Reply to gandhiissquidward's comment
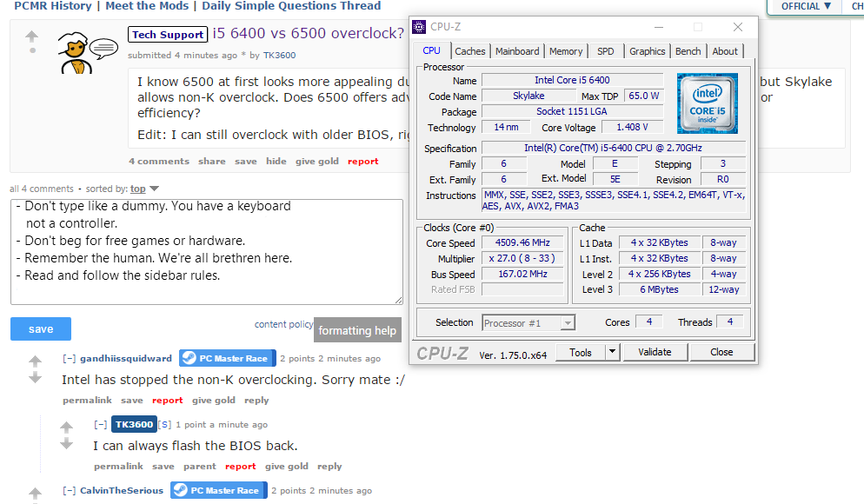Image resolution: width=864 pixels, height=504 pixels. pyautogui.click(x=256, y=401)
